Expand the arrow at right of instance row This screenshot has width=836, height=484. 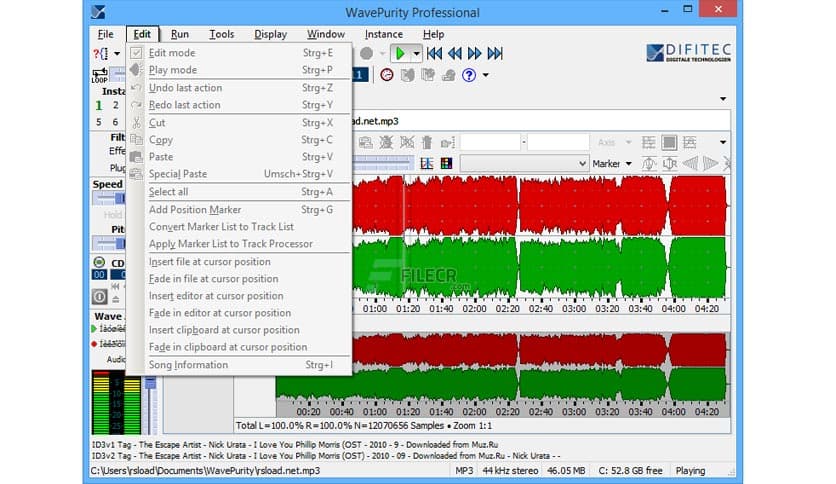pyautogui.click(x=723, y=99)
